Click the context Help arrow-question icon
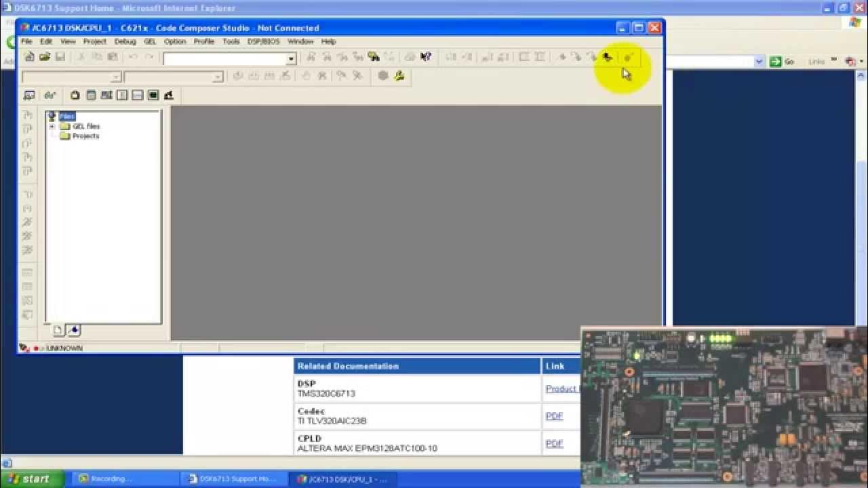 [x=426, y=57]
